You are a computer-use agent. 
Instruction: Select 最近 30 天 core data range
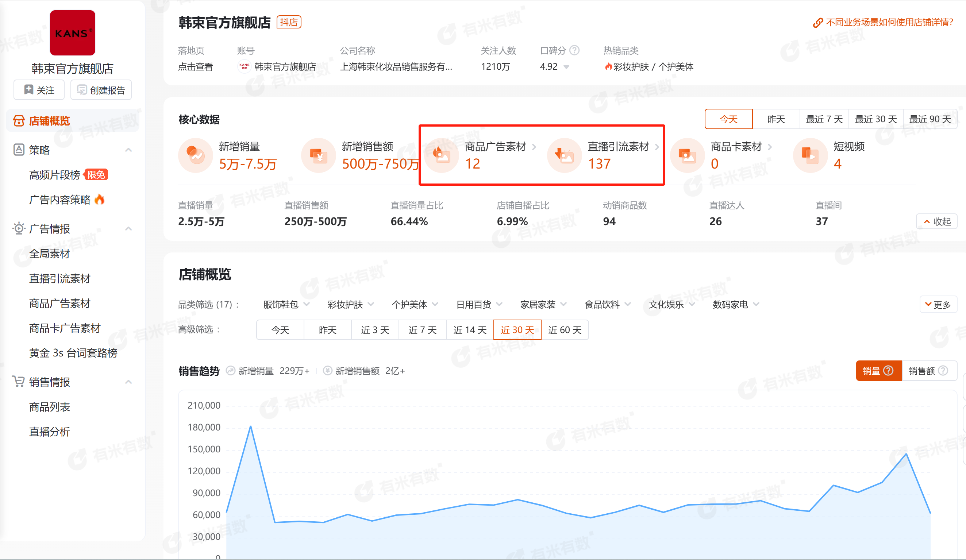point(875,119)
